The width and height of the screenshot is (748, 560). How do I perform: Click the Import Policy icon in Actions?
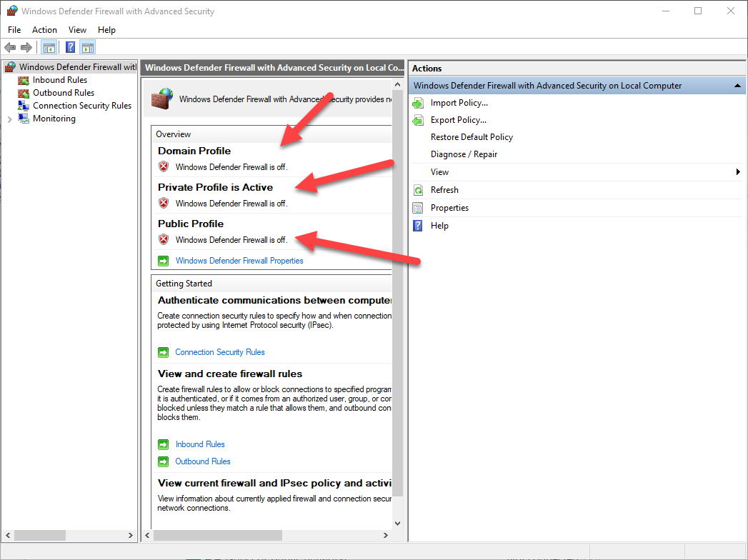[418, 104]
